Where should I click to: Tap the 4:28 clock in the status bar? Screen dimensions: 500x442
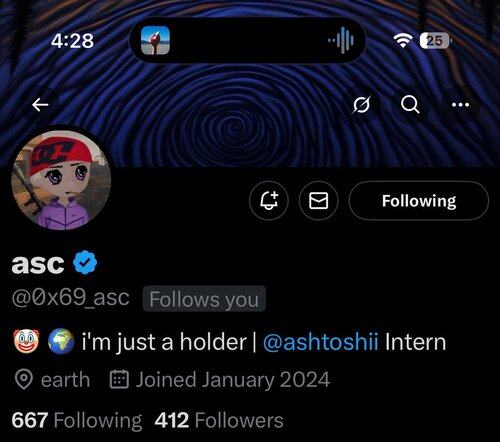(72, 41)
